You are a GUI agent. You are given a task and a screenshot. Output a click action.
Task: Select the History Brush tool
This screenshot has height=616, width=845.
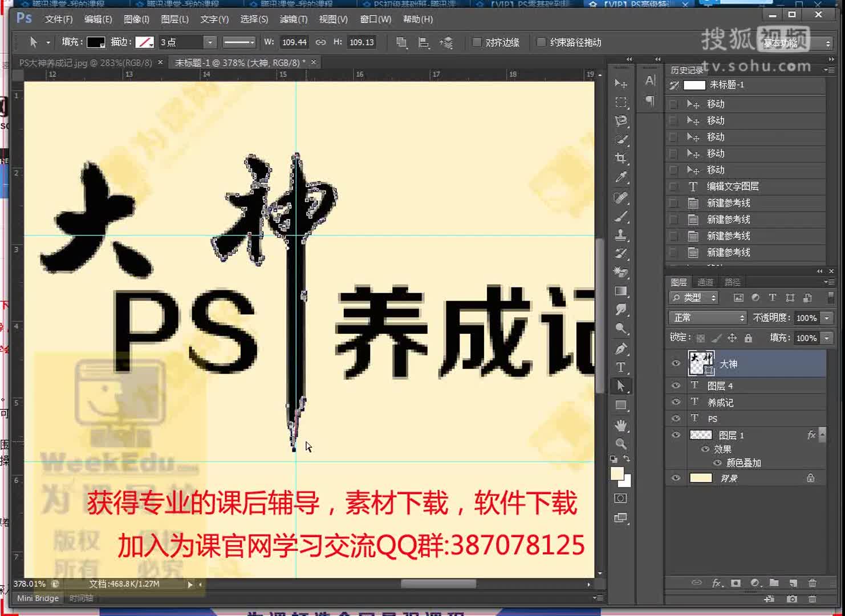coord(621,254)
